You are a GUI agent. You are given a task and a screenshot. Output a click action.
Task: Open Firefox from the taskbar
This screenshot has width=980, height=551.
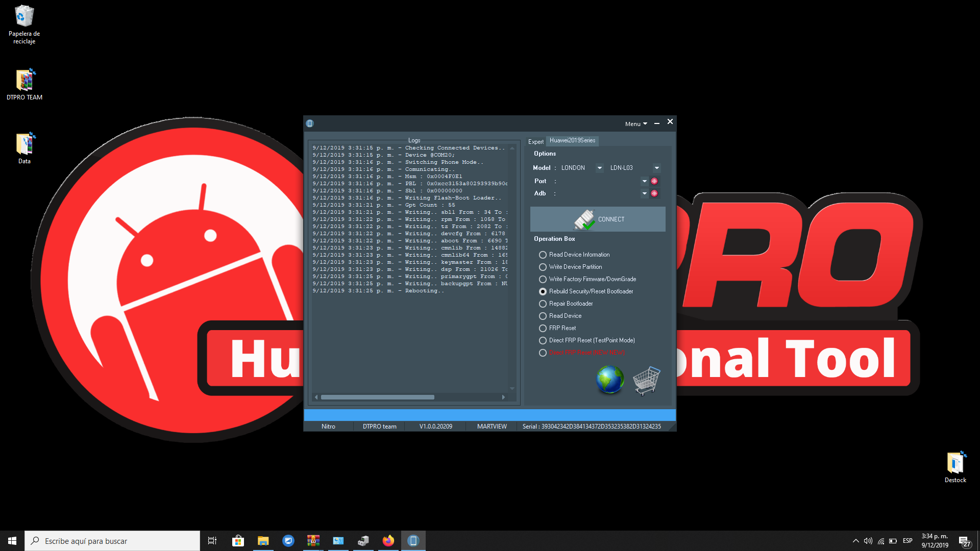388,541
